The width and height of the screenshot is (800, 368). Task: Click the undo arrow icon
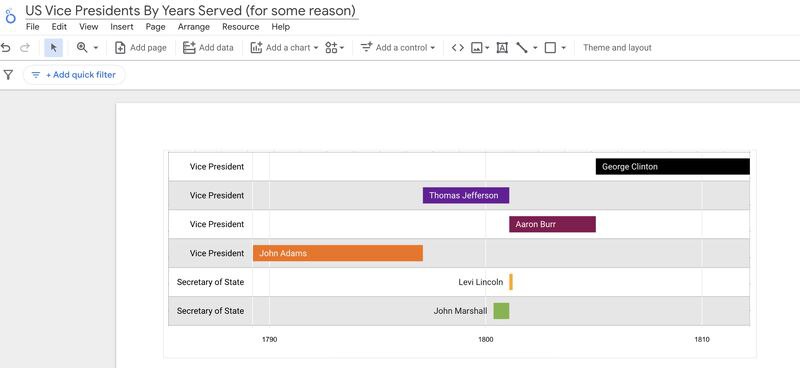[x=6, y=48]
